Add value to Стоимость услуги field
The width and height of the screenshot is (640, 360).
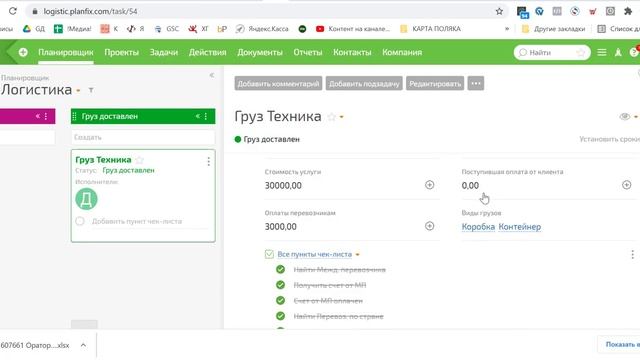(429, 185)
